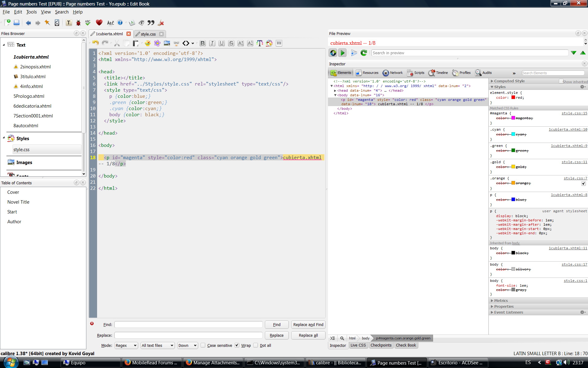Click the undo arrow in editor toolbar

pyautogui.click(x=96, y=43)
